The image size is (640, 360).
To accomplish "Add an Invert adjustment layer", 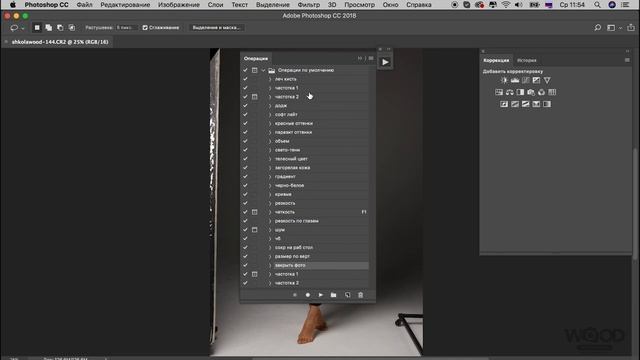I will [x=504, y=104].
